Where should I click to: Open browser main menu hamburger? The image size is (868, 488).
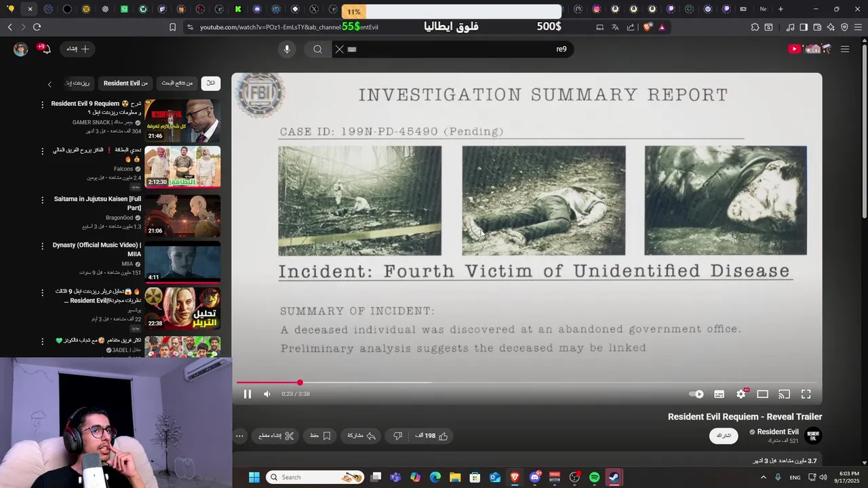pos(859,27)
